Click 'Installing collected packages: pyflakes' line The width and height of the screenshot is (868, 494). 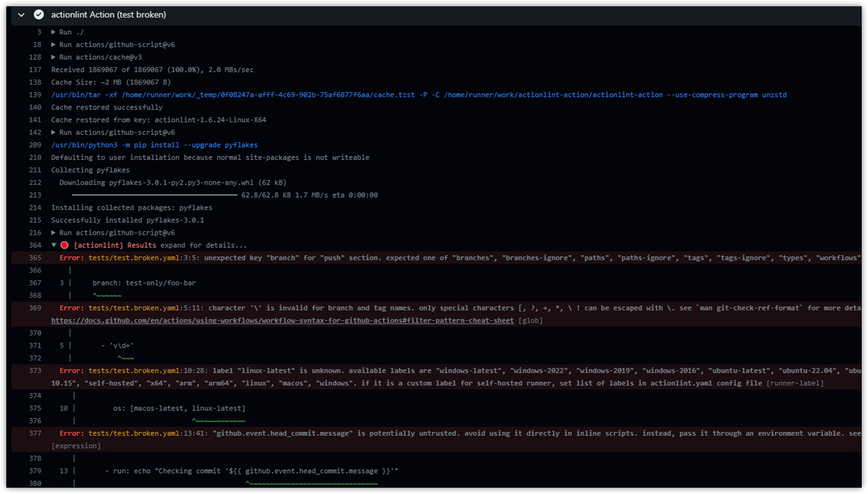pos(132,208)
